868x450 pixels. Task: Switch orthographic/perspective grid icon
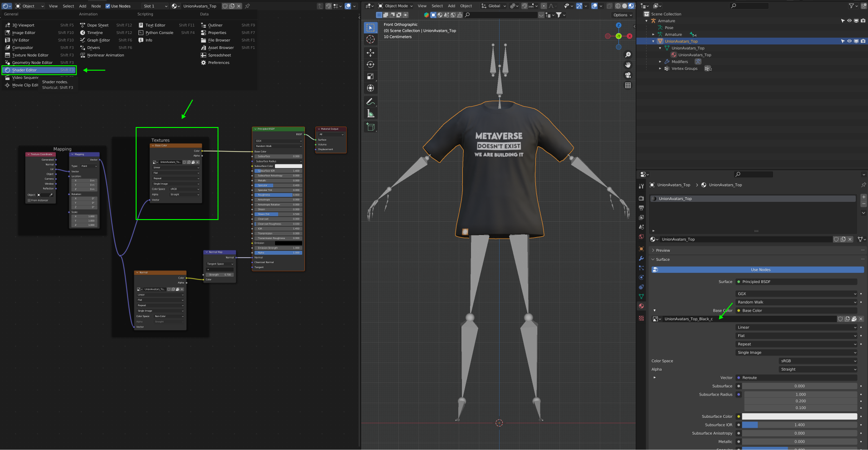pyautogui.click(x=628, y=85)
